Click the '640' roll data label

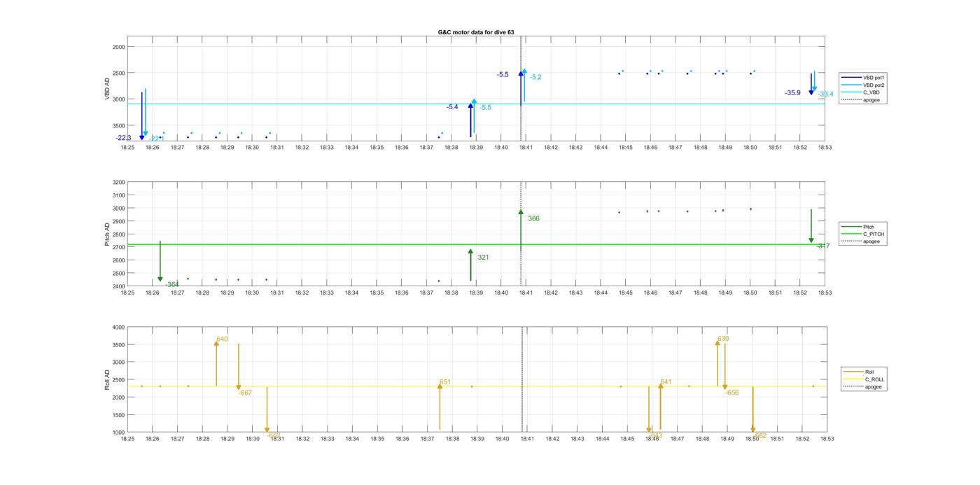point(222,339)
